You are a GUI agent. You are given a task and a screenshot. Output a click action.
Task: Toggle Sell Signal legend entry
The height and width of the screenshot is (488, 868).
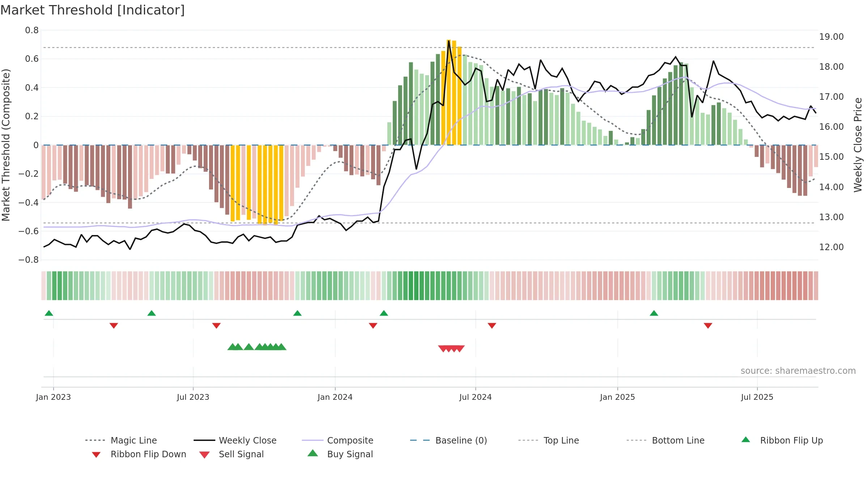click(231, 454)
